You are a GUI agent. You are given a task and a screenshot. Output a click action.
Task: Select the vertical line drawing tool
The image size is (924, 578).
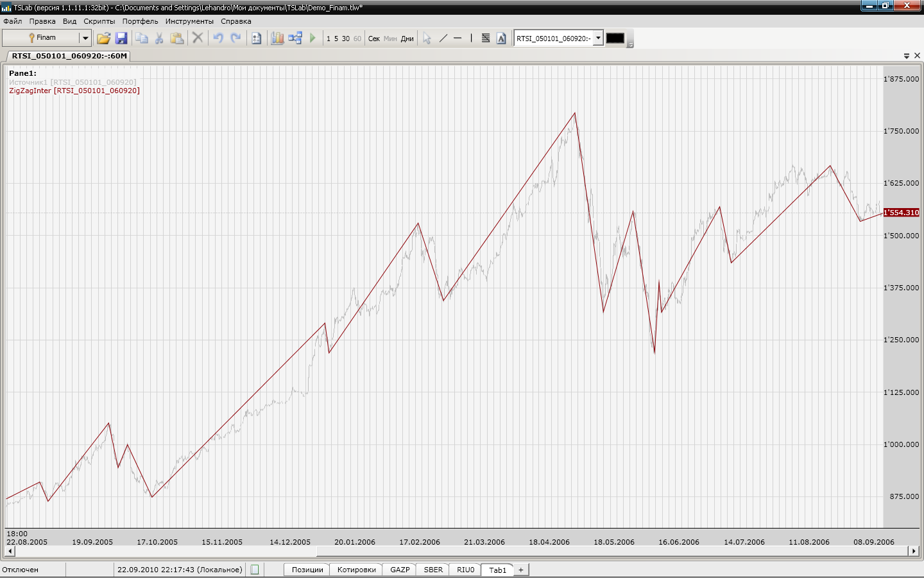[x=471, y=39]
